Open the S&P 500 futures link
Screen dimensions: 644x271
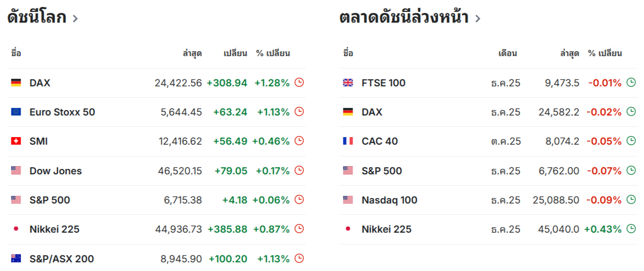point(382,171)
